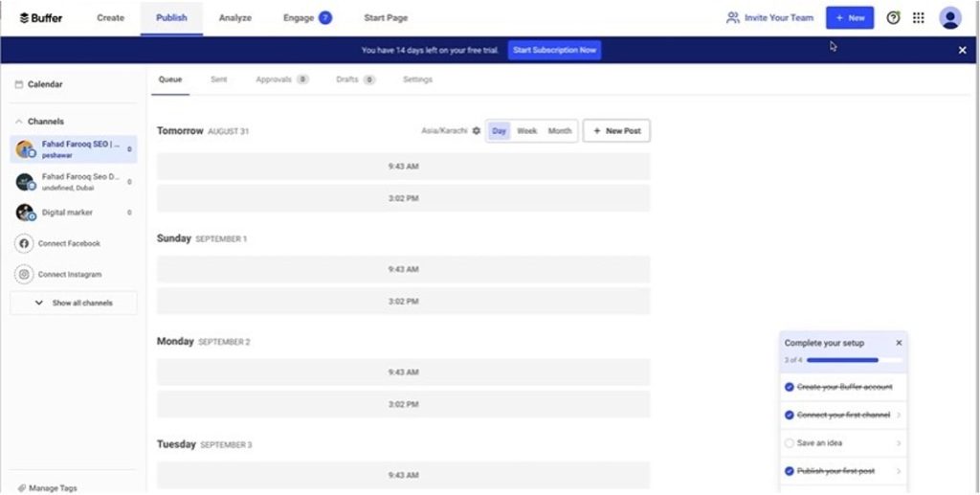Open the apps grid icon
The height and width of the screenshot is (495, 980).
(918, 18)
